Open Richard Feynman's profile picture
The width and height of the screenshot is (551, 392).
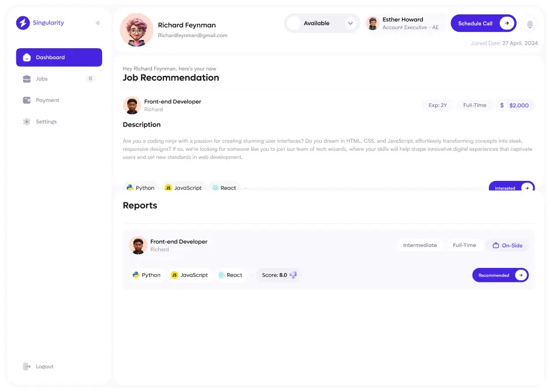click(x=136, y=30)
